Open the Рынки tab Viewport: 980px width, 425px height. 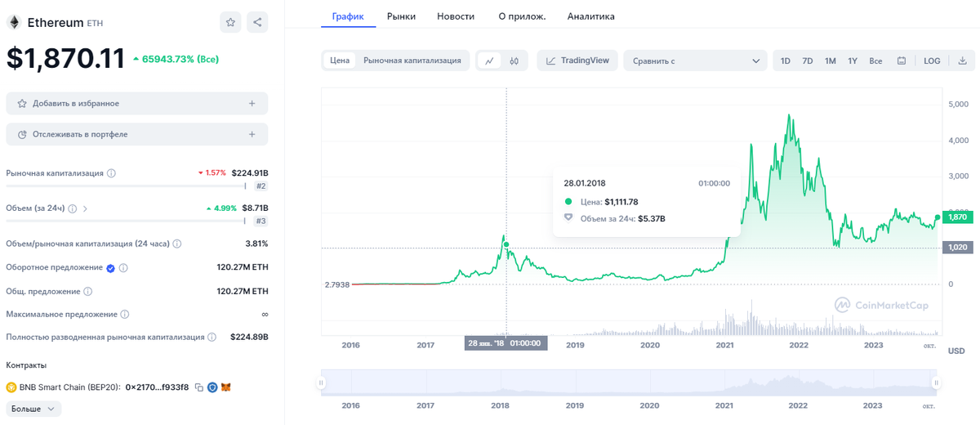(401, 16)
